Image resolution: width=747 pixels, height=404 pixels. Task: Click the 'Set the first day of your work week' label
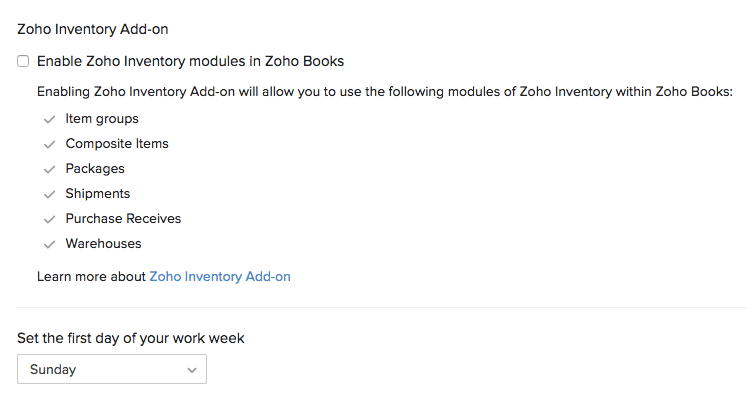(x=131, y=338)
